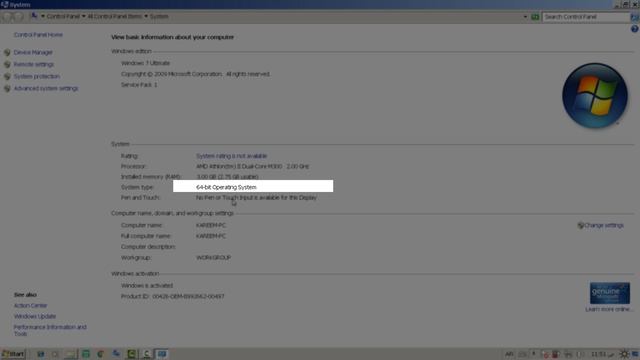This screenshot has height=360, width=640.
Task: Expand dropdown arrow after Control Panel breadcrumb
Action: [x=83, y=16]
